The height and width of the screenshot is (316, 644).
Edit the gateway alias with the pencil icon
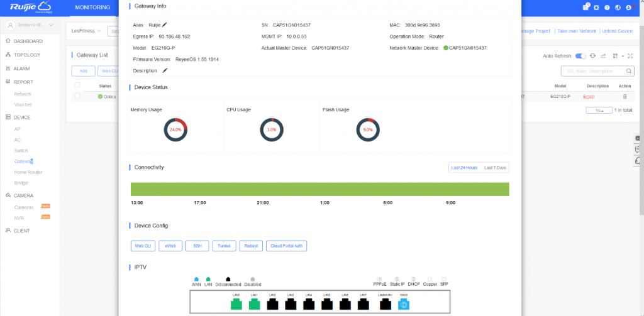[165, 25]
